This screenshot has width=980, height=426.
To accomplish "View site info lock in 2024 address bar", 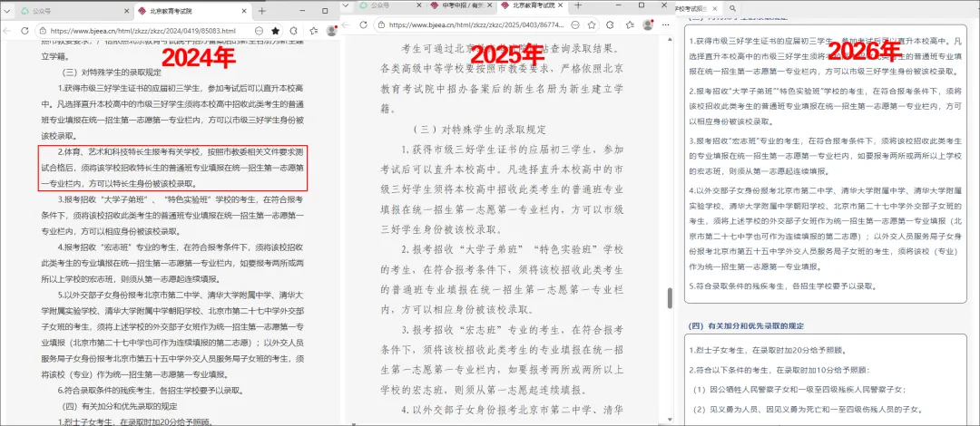I will (x=44, y=31).
